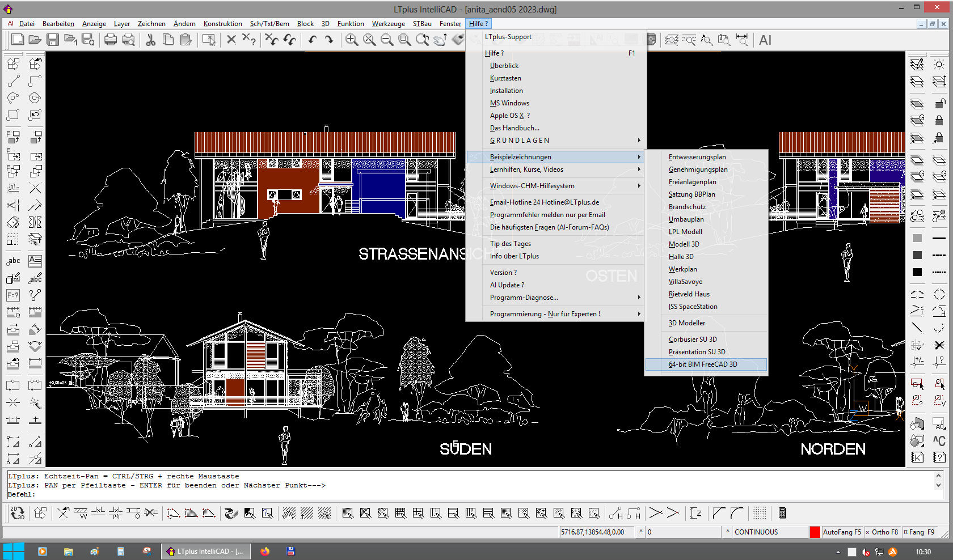Screen dimensions: 953x560
Task: Click the Paste clipboard icon
Action: [185, 40]
